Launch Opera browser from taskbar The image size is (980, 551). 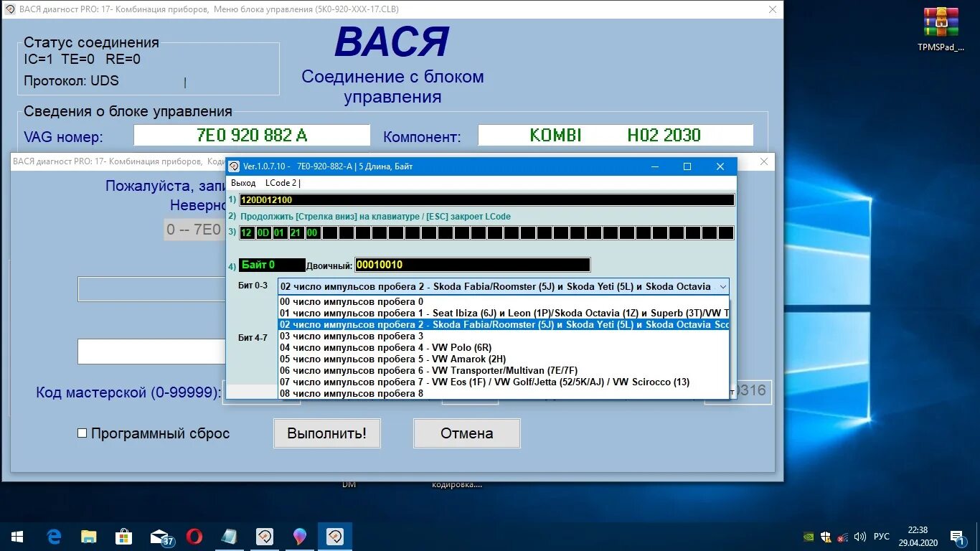point(194,537)
